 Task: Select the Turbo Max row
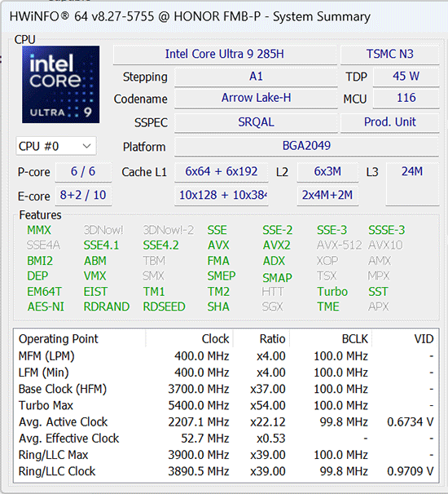pos(226,405)
